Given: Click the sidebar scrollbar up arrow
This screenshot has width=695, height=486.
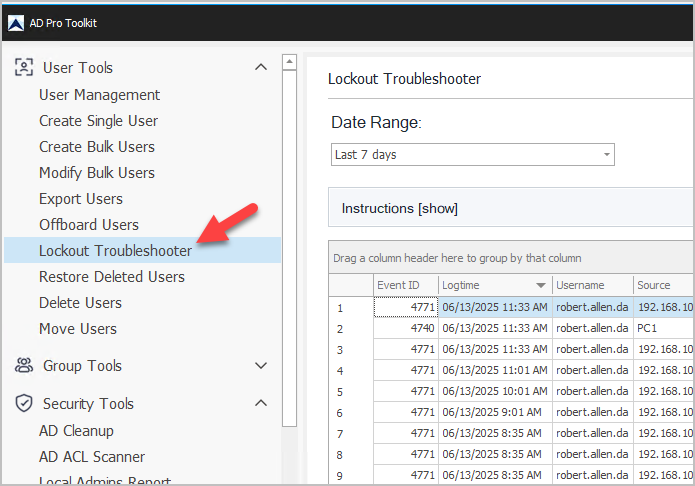Looking at the screenshot, I should coord(289,62).
